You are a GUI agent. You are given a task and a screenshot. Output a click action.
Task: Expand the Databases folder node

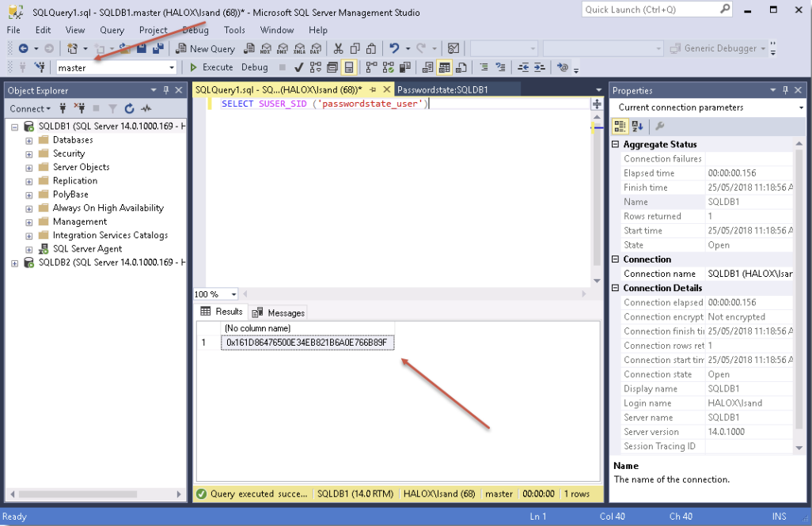[29, 140]
